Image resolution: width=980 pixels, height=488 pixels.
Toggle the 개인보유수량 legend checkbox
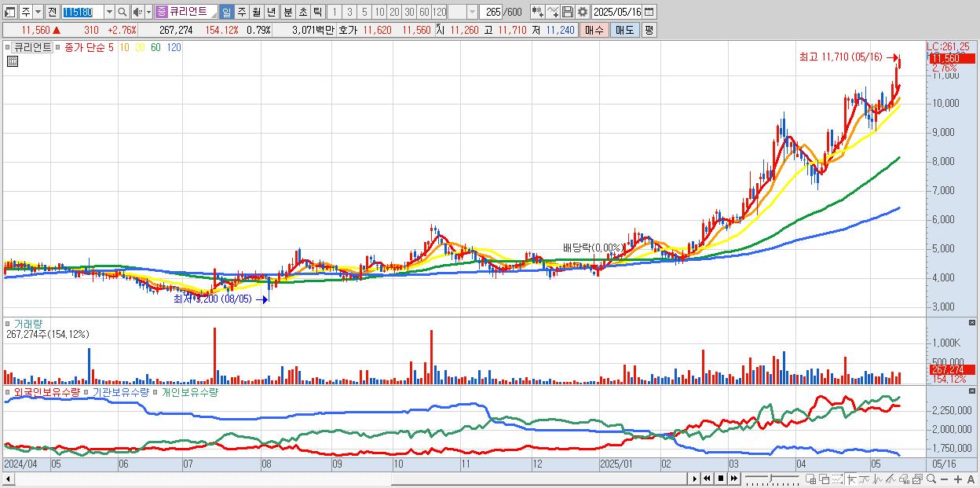pyautogui.click(x=155, y=391)
